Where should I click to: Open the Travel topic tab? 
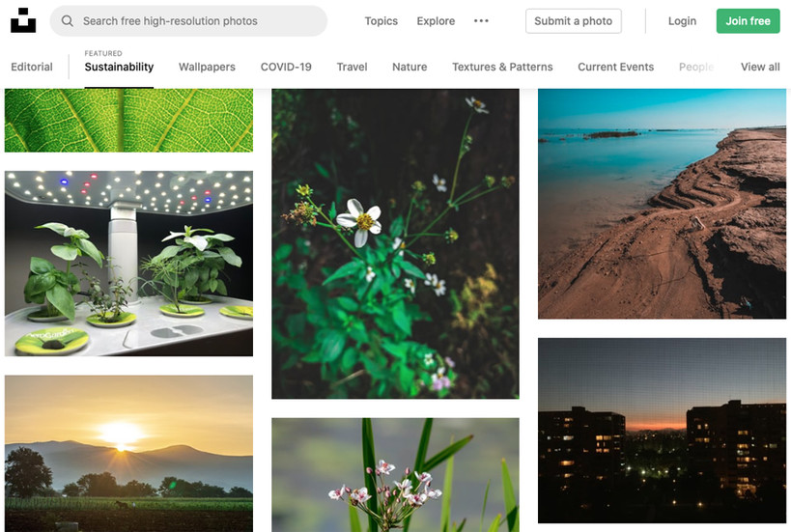click(353, 67)
